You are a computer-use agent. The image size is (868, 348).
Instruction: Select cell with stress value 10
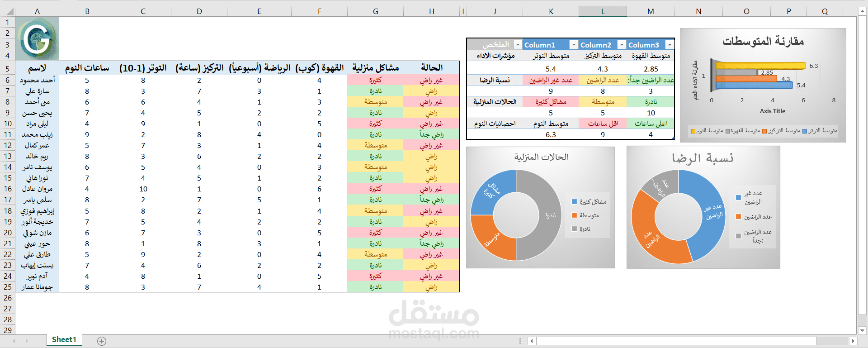[x=143, y=189]
